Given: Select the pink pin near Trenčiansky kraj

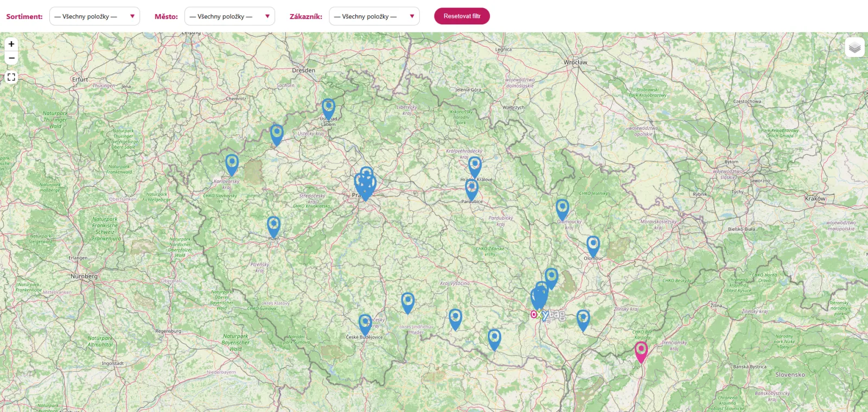Looking at the screenshot, I should coord(641,352).
